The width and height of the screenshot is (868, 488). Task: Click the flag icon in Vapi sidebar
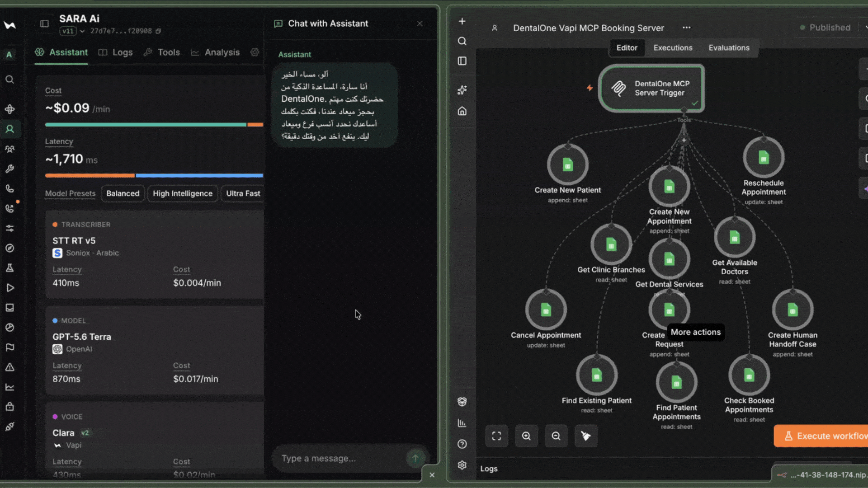tap(9, 347)
